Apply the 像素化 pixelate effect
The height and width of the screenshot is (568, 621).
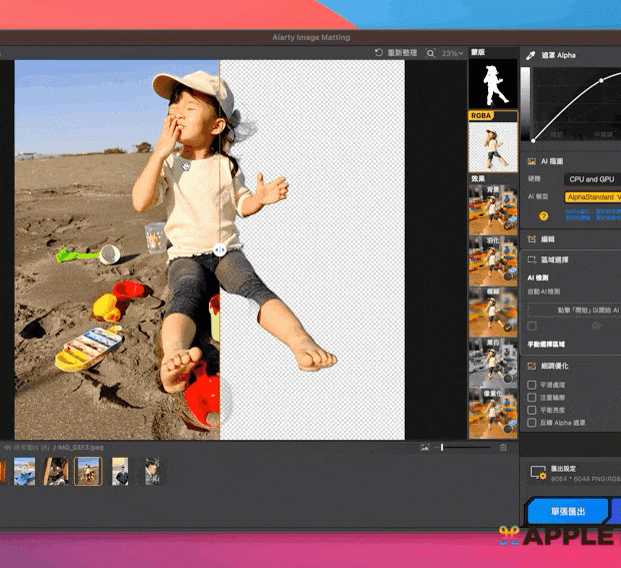492,412
